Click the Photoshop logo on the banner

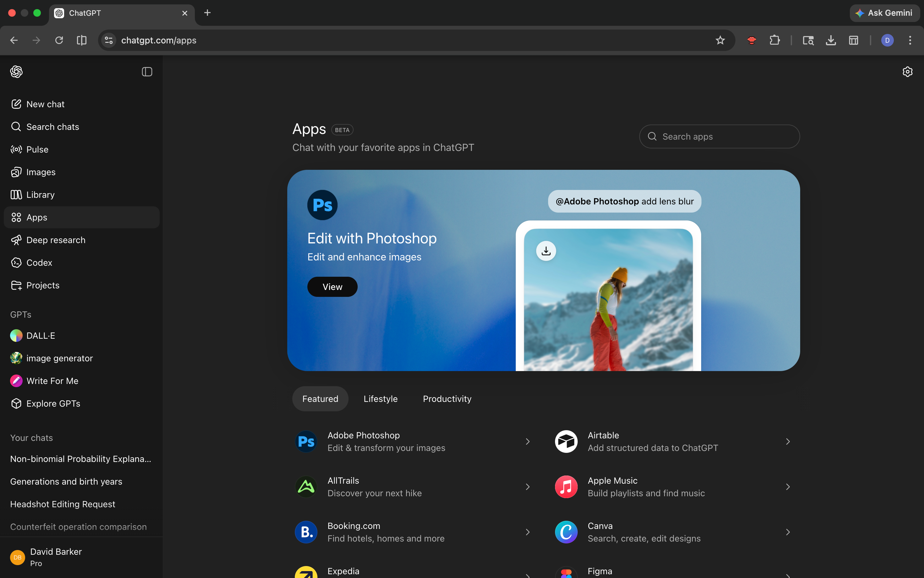click(322, 205)
